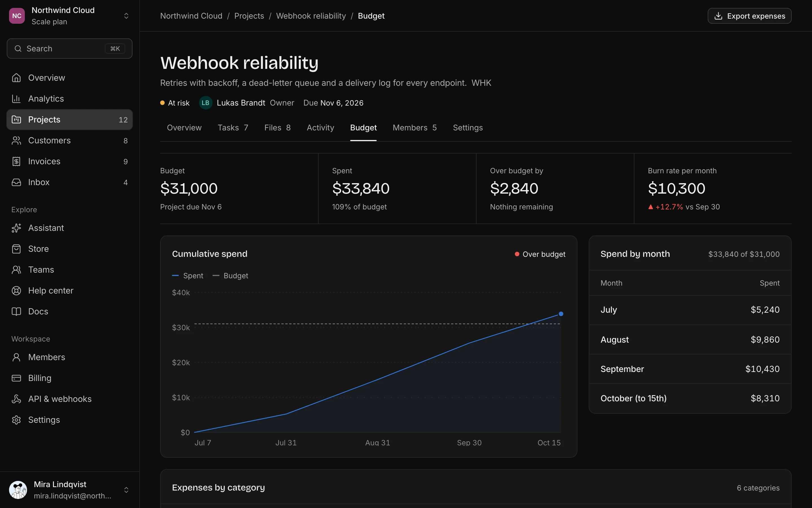The width and height of the screenshot is (812, 508).
Task: Toggle the Spent legend item
Action: click(x=187, y=275)
